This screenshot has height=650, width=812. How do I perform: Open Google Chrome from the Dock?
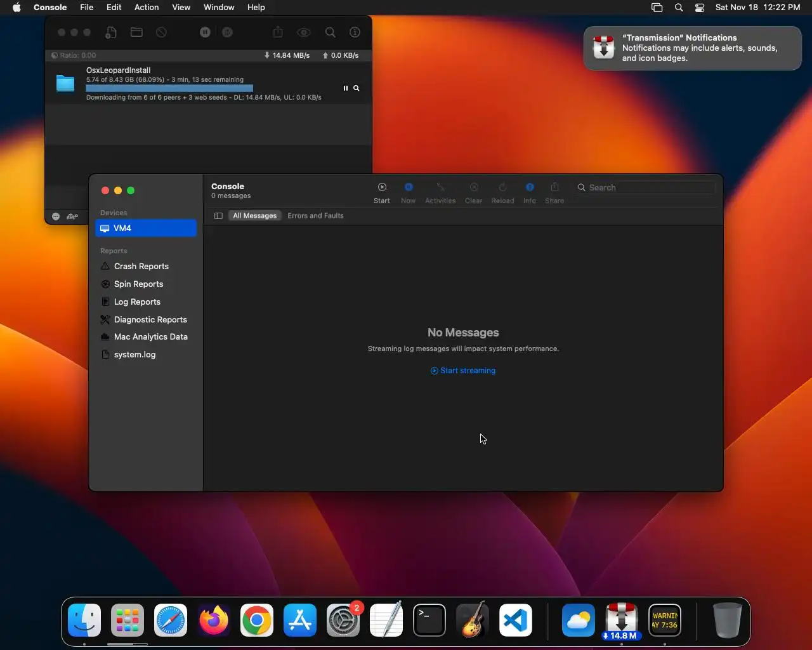click(x=257, y=620)
